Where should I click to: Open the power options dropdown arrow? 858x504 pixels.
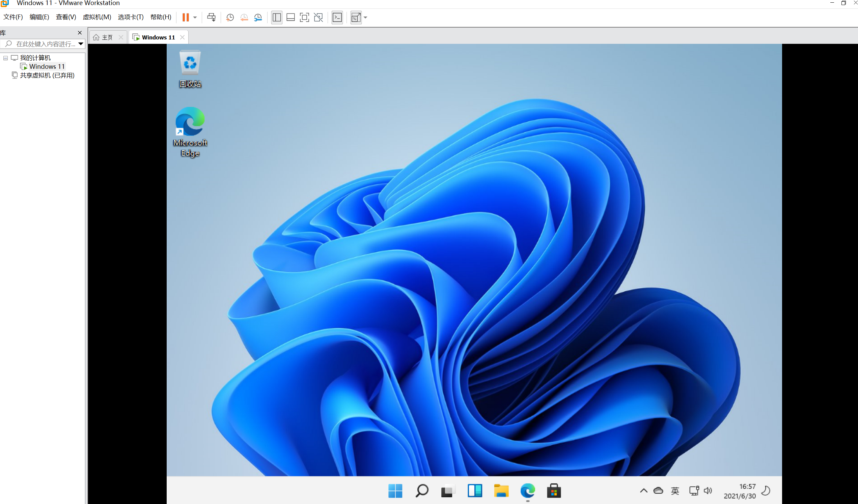pyautogui.click(x=195, y=17)
